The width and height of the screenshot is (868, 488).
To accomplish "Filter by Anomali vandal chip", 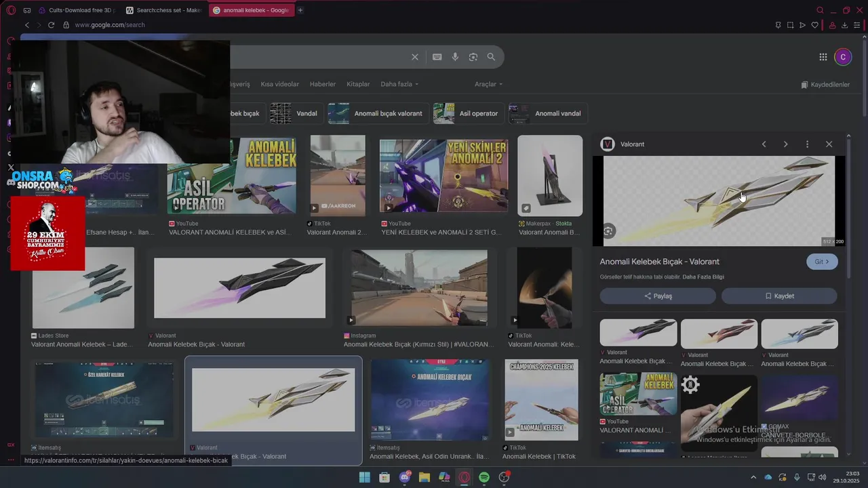I will coord(548,113).
